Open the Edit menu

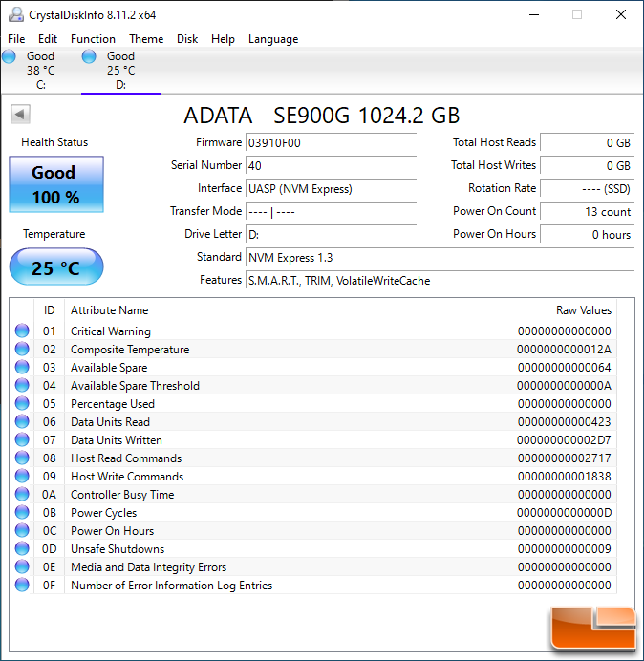(47, 39)
